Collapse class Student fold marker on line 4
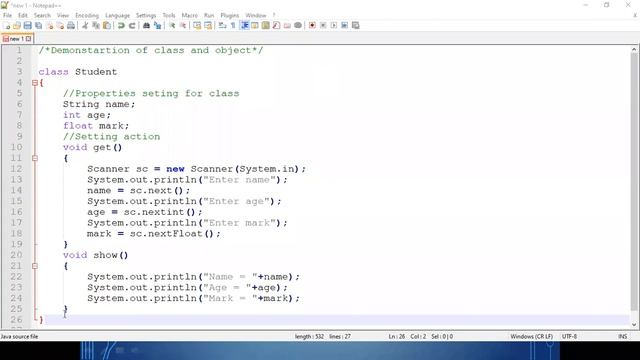This screenshot has height=360, width=640. coord(35,83)
